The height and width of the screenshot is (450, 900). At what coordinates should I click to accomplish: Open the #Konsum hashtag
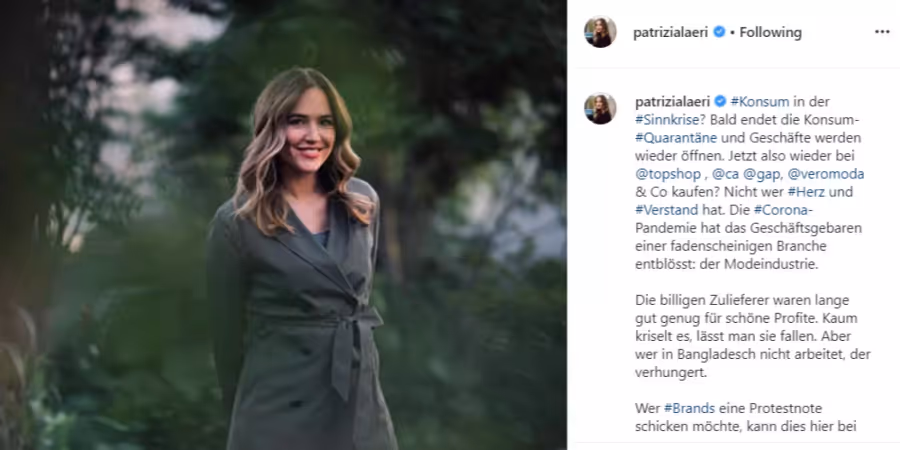(x=759, y=102)
